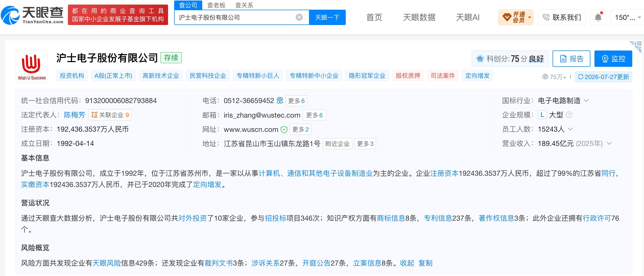Expand the 国标行业 电子电路制造 dropdown
Image resolution: width=644 pixels, height=276 pixels.
pyautogui.click(x=586, y=101)
